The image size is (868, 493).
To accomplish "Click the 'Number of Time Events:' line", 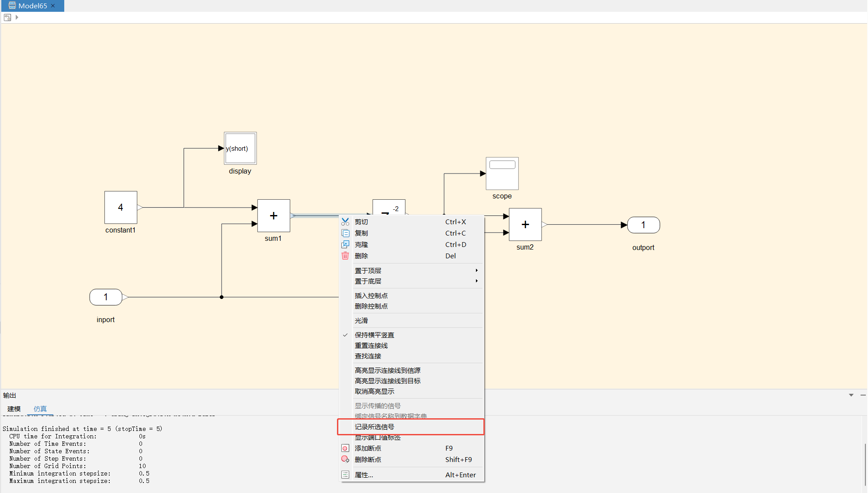I will tap(48, 444).
